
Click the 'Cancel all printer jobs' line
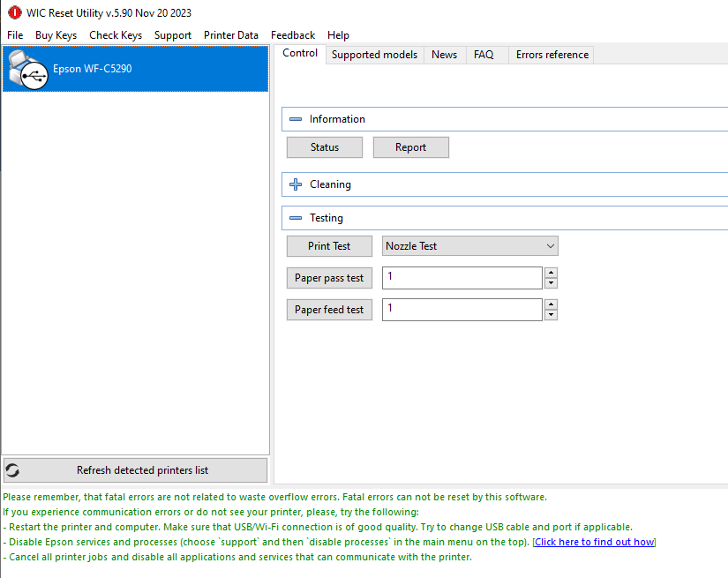(x=237, y=557)
